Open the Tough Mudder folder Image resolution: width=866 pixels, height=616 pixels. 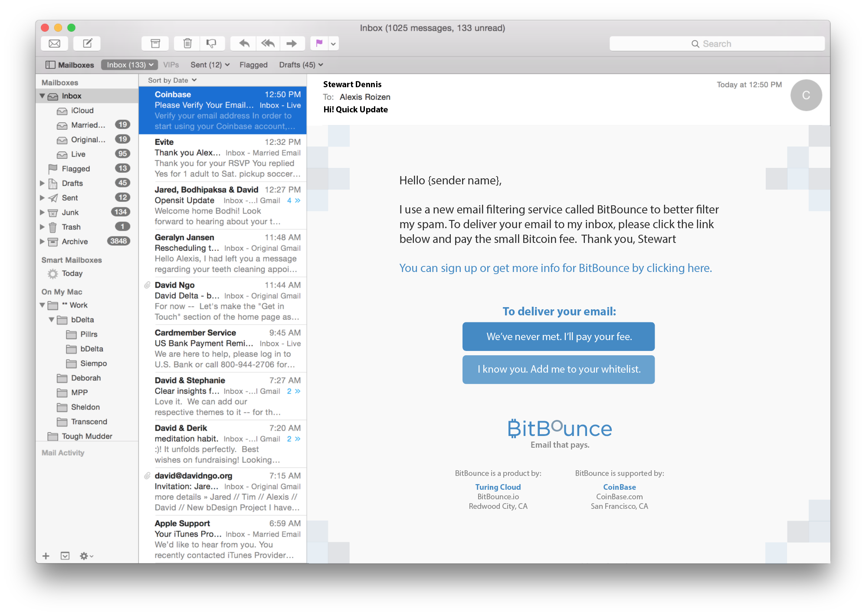coord(87,436)
